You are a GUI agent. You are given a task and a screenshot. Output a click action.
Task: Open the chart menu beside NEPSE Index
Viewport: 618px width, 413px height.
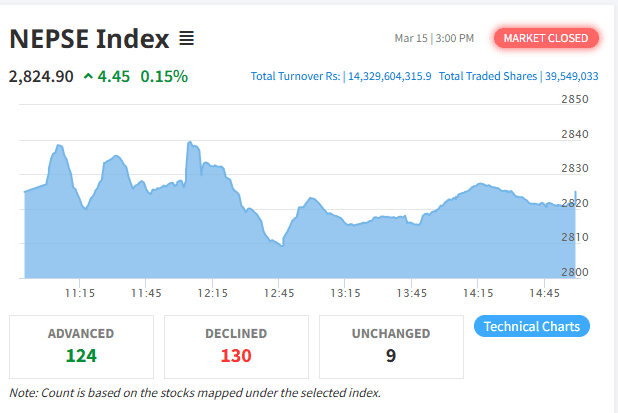[187, 39]
